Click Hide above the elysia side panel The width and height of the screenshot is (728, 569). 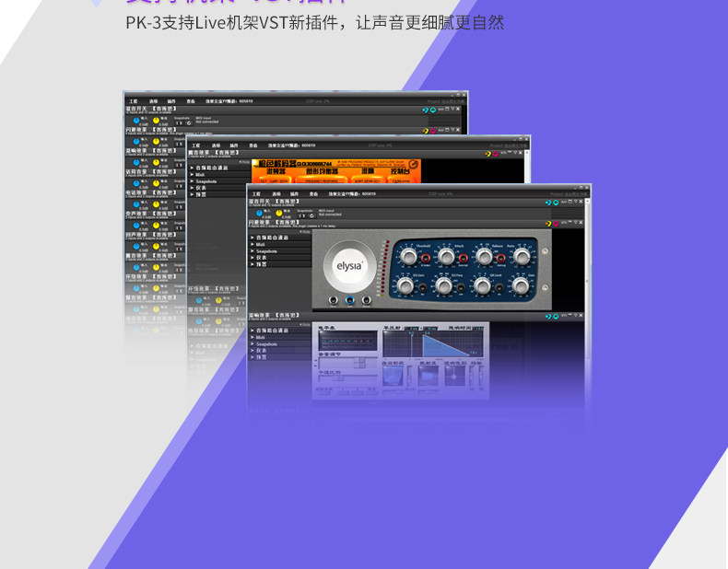click(x=305, y=231)
